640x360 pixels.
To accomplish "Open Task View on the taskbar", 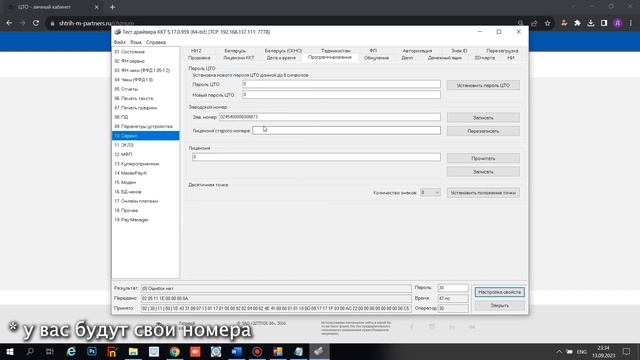I will pyautogui.click(x=50, y=351).
